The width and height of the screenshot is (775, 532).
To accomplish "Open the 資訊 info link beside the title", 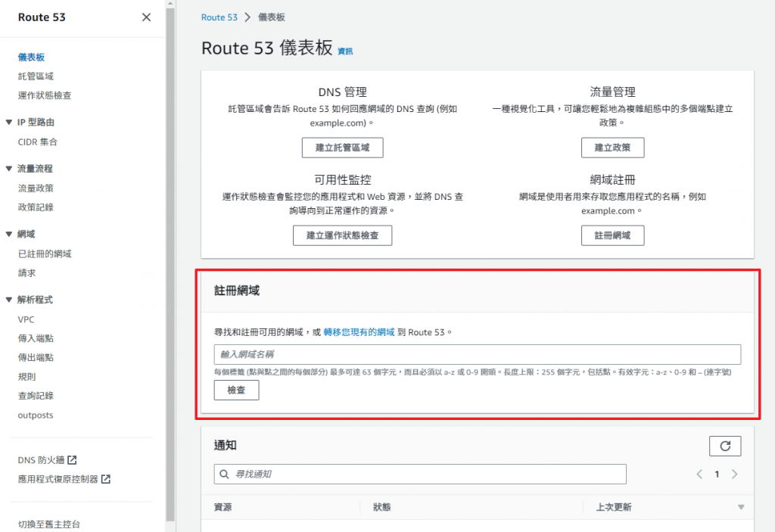I will [x=345, y=51].
